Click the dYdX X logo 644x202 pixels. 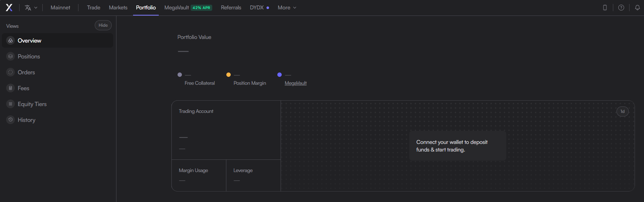pyautogui.click(x=9, y=8)
